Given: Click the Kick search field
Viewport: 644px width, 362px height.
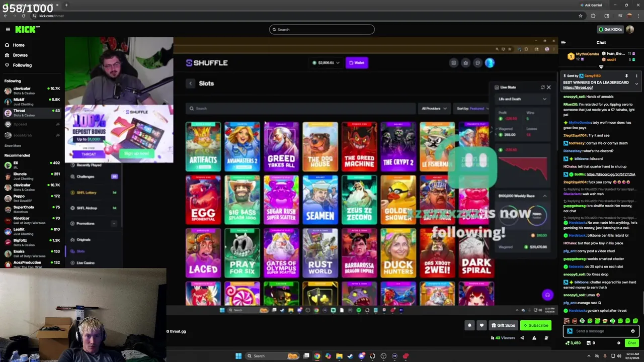Looking at the screenshot, I should pos(322,30).
